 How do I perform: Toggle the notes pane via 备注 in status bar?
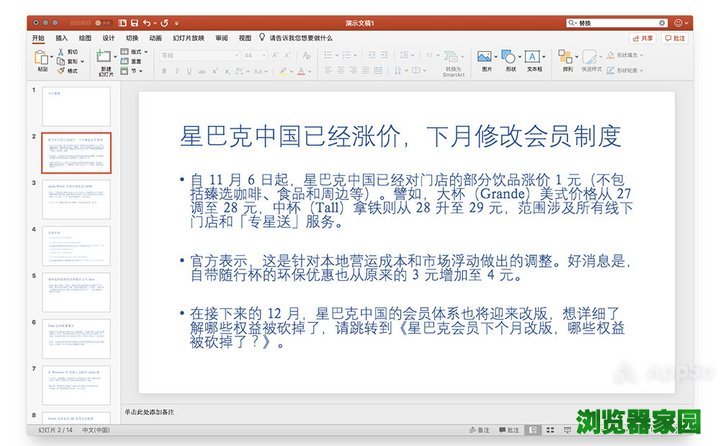pos(479,430)
